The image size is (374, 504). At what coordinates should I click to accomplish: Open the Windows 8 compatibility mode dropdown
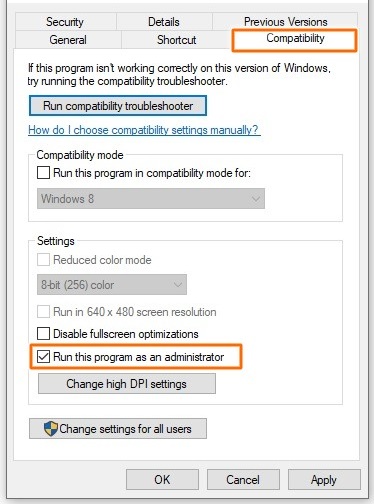point(151,199)
